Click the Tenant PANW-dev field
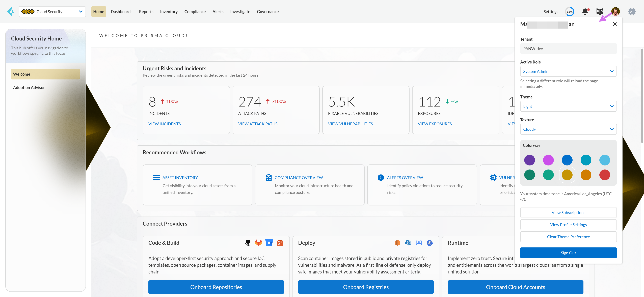The width and height of the screenshot is (644, 297). click(568, 49)
